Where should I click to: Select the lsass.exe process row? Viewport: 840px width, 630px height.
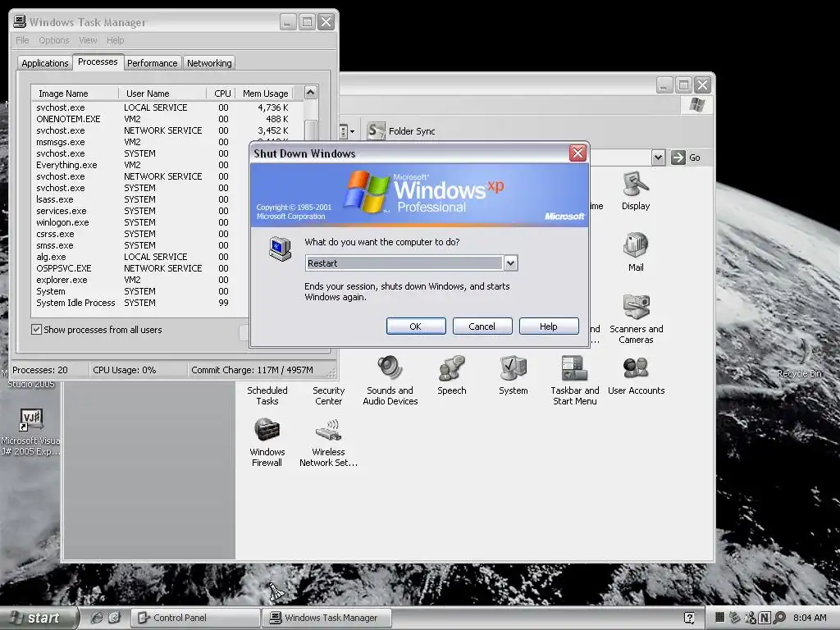point(142,199)
